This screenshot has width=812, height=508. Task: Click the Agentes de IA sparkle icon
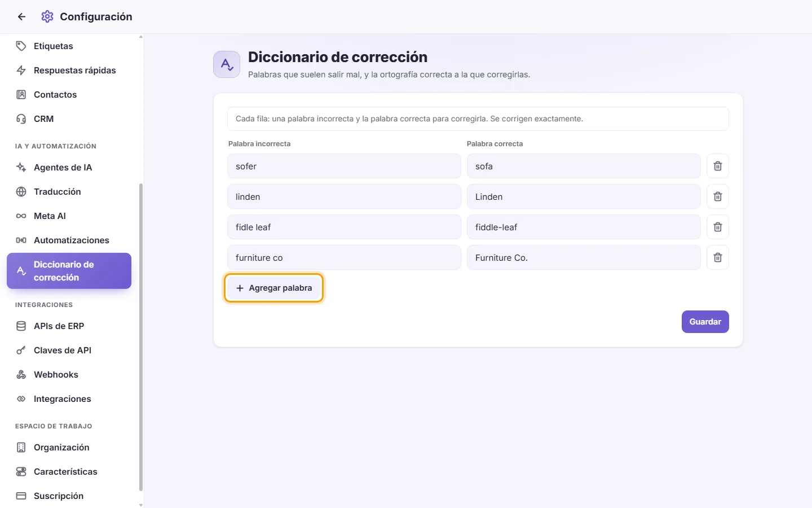pos(21,168)
